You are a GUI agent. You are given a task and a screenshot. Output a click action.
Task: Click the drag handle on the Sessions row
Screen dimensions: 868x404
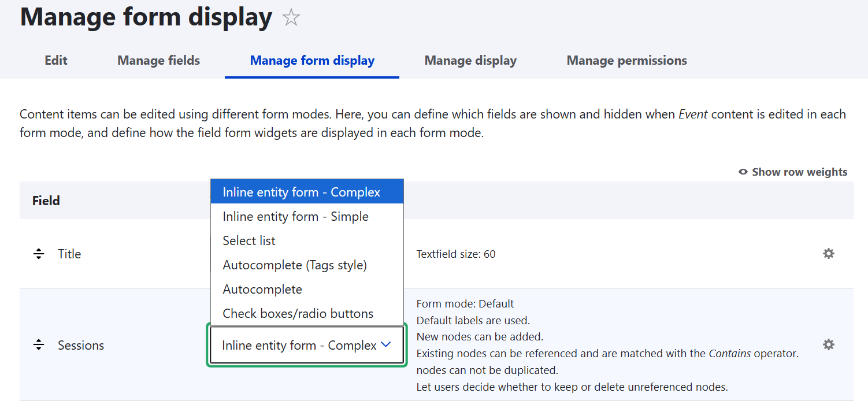(x=39, y=344)
